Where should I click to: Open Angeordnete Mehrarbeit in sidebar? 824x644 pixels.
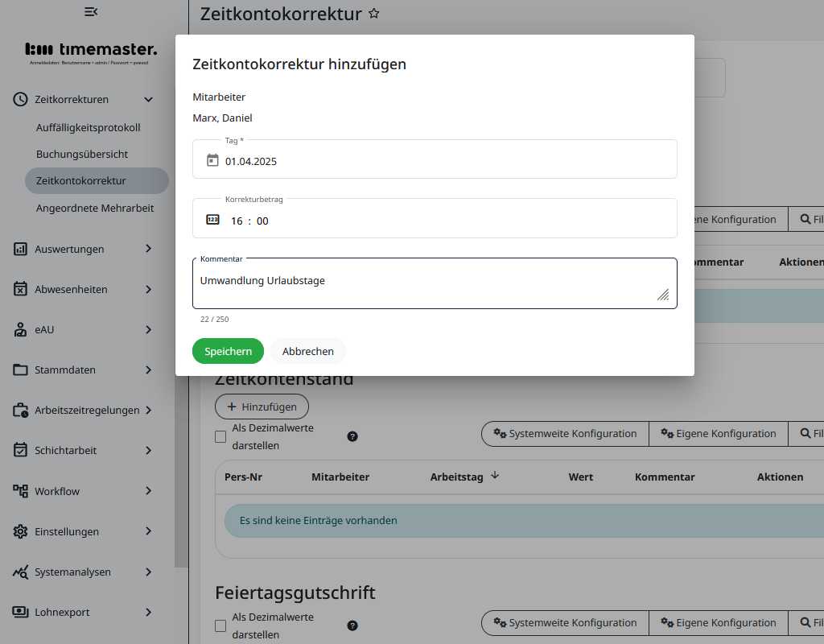[x=95, y=208]
